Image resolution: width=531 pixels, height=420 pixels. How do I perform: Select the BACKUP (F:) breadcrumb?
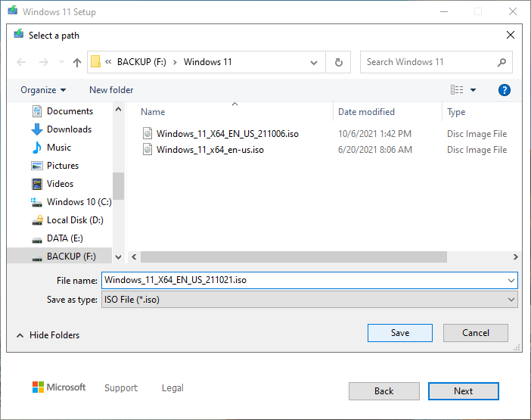pyautogui.click(x=141, y=62)
